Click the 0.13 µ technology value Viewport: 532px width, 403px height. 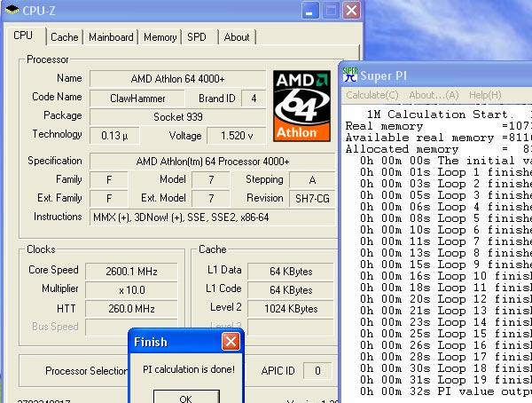(114, 136)
